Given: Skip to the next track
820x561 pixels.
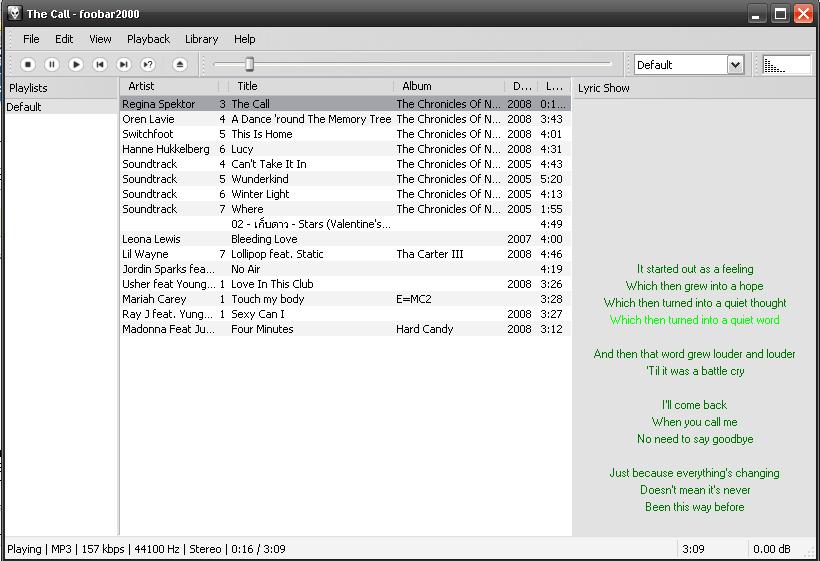Looking at the screenshot, I should click(x=124, y=64).
